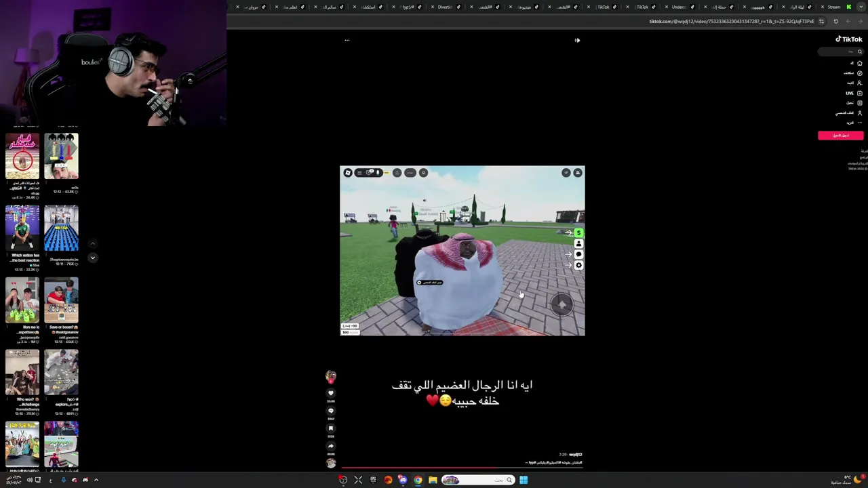Viewport: 868px width, 488px height.
Task: Open the Roblox menu logo in the video
Action: (348, 173)
